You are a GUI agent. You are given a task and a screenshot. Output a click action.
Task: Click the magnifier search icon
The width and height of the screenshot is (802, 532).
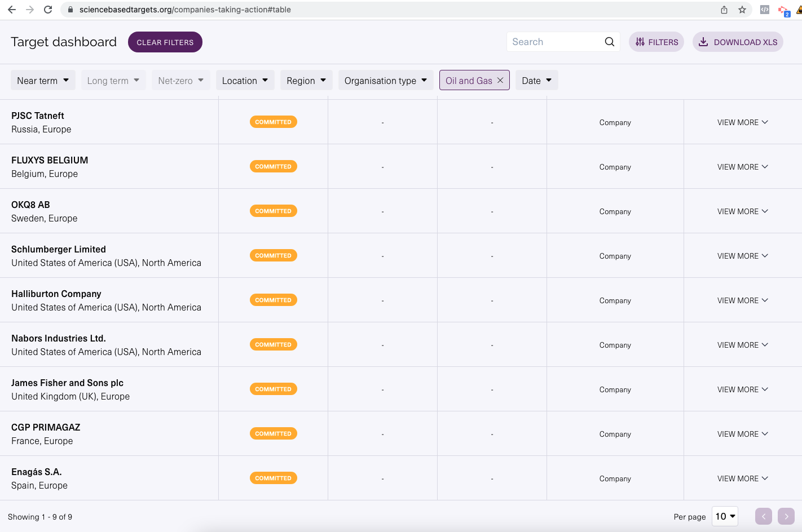coord(610,42)
